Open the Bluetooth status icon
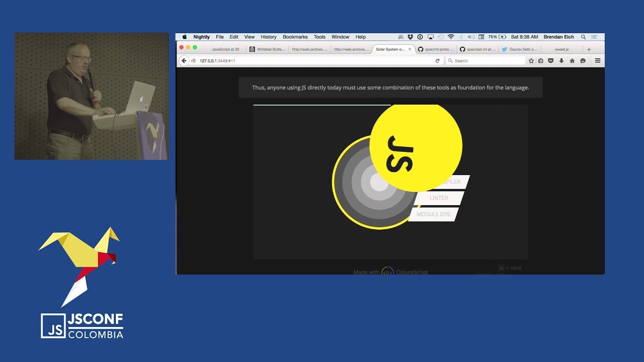The width and height of the screenshot is (644, 362). (461, 37)
